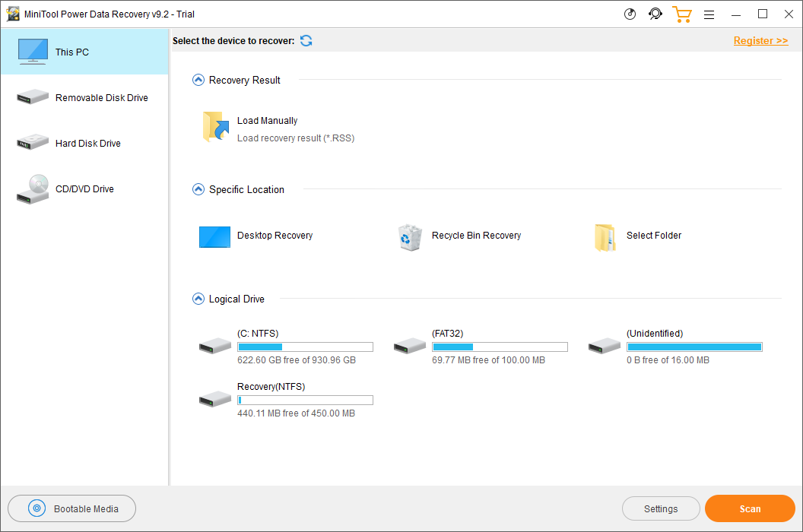This screenshot has height=532, width=803.
Task: Switch to Hard Disk Drive tab
Action: pyautogui.click(x=84, y=143)
